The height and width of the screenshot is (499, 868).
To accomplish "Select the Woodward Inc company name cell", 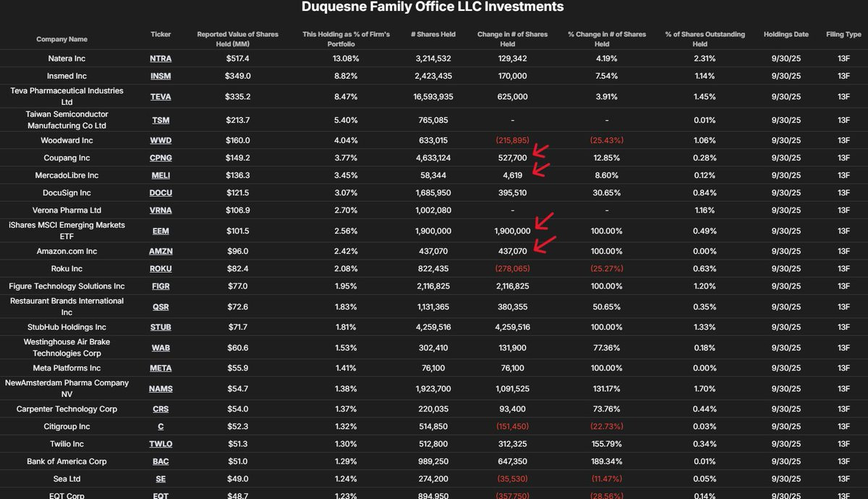I will (67, 140).
